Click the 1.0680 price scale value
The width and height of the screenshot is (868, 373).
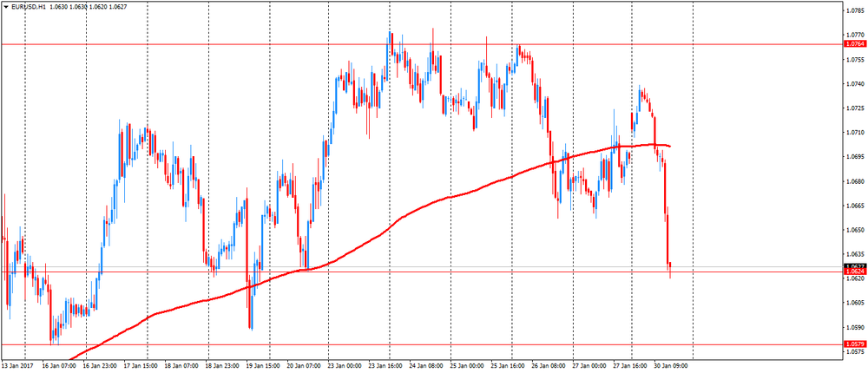click(855, 181)
